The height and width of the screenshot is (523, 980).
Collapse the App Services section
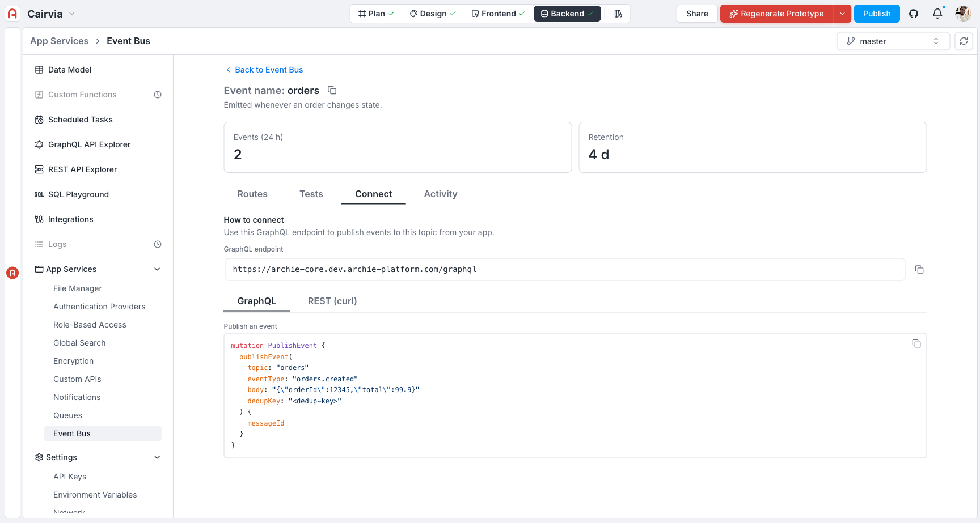click(157, 269)
